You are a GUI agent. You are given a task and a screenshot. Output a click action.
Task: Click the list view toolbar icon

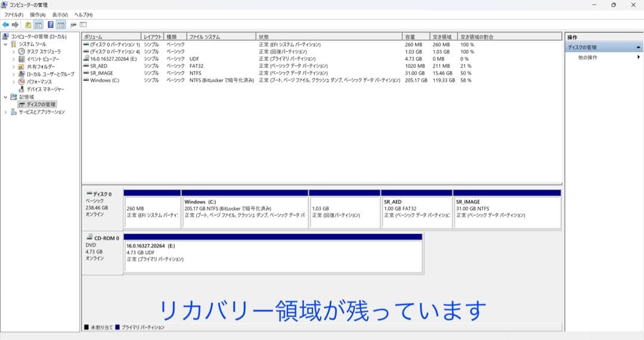(83, 25)
